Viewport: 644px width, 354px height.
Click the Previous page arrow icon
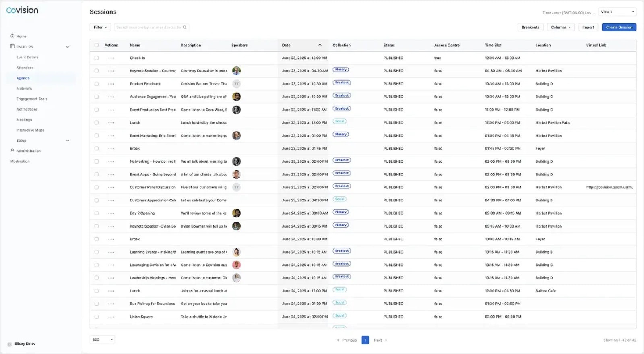pos(338,340)
